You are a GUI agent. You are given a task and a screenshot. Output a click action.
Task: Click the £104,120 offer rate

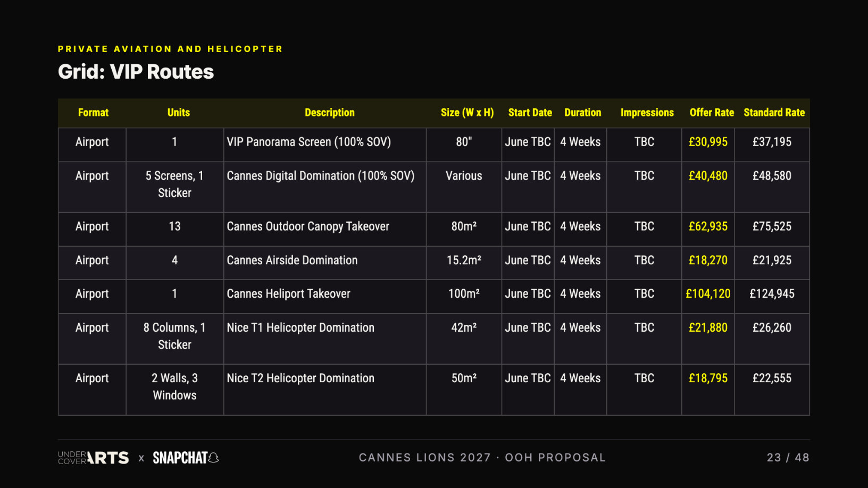tap(708, 294)
